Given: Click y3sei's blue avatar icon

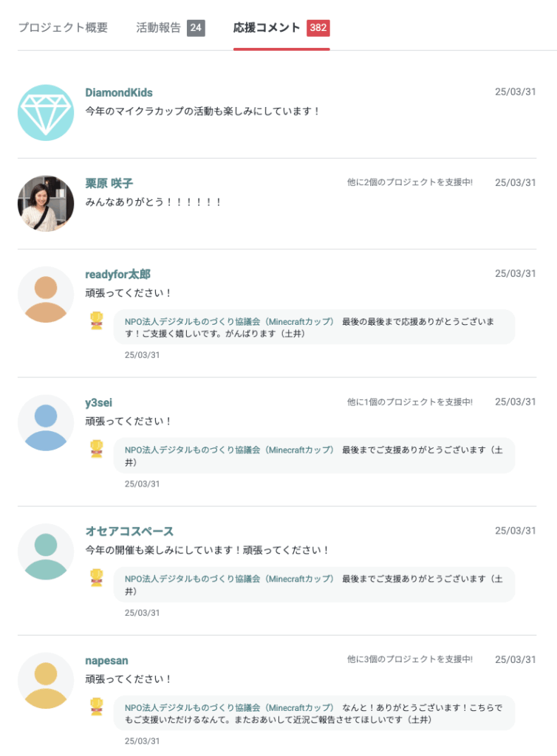Looking at the screenshot, I should click(46, 423).
